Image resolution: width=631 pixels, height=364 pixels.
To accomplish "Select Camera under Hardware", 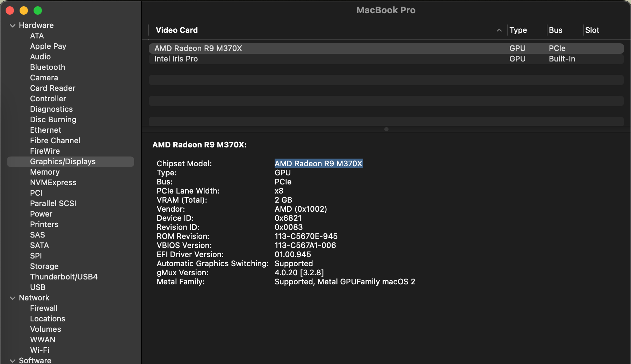I will coord(44,78).
